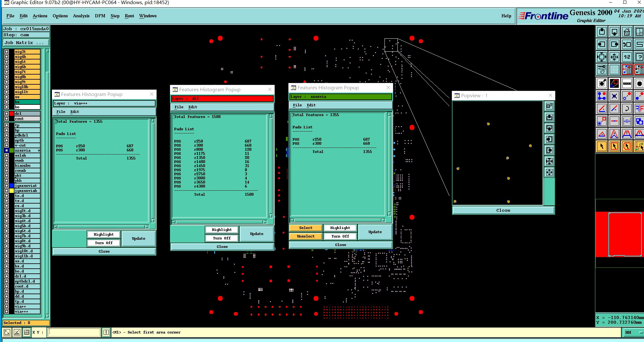Select the arrow pointer selection tool

(602, 146)
